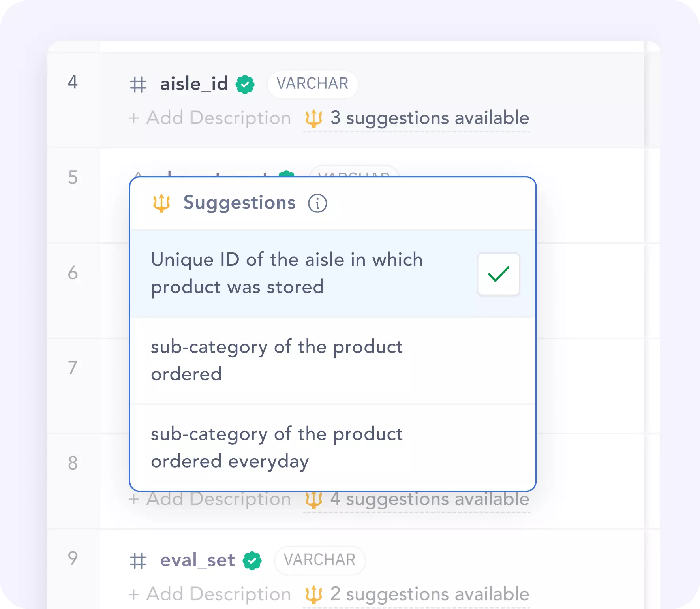
Task: Click the trident icon beside 3 suggestions available
Action: [x=314, y=118]
